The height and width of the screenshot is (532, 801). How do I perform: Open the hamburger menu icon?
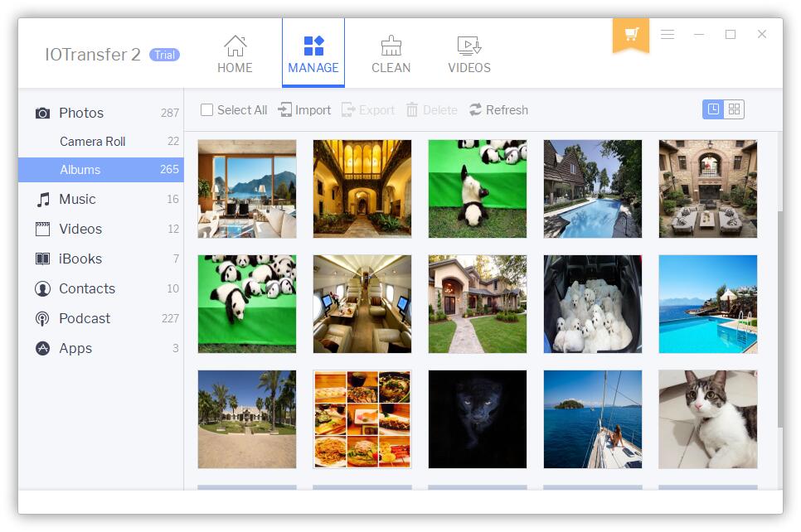667,34
